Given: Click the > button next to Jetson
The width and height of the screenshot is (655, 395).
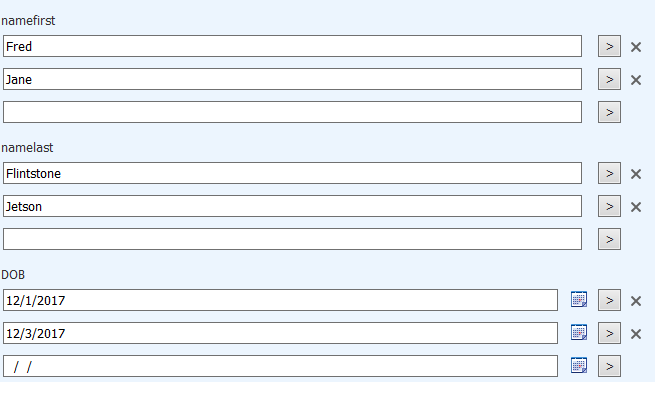Looking at the screenshot, I should pyautogui.click(x=609, y=206).
